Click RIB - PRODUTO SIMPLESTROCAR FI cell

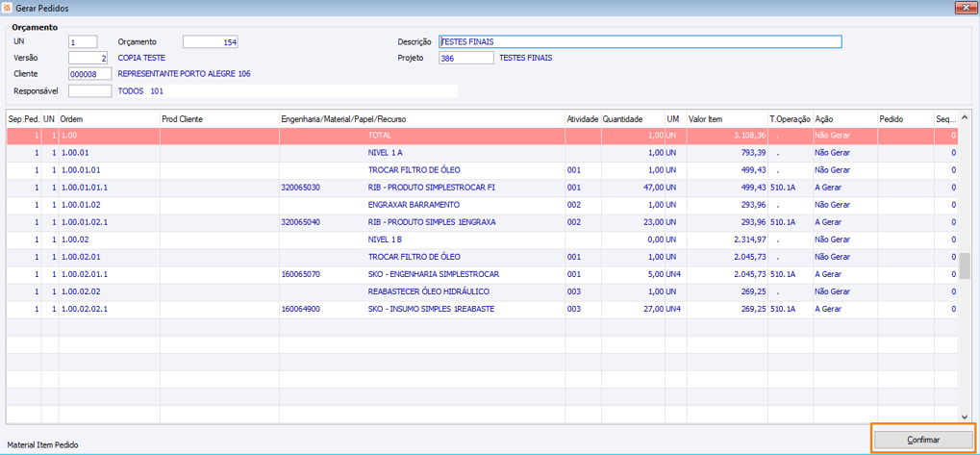click(433, 188)
